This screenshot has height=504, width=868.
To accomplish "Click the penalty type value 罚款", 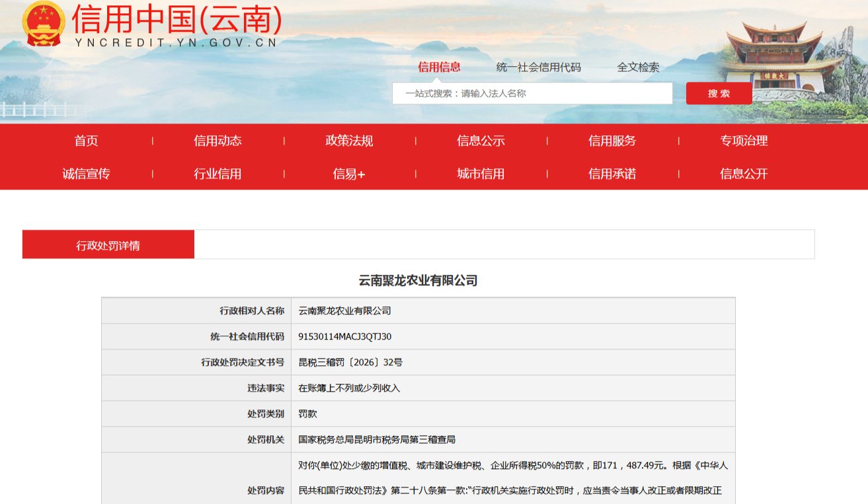I will (x=307, y=414).
